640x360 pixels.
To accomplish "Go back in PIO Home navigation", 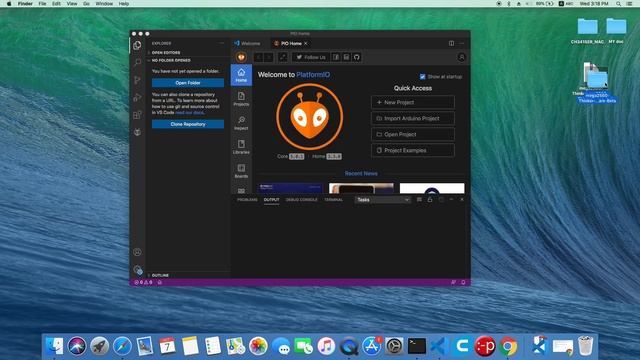I will click(258, 57).
